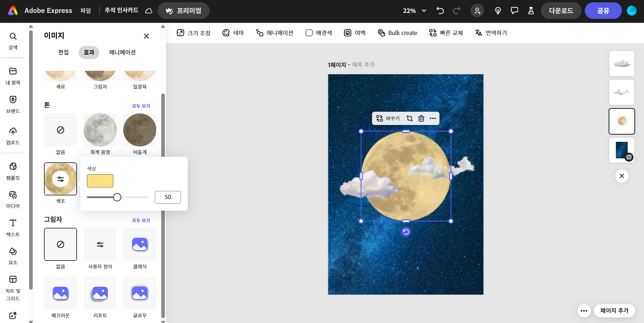Viewport: 644px width, 323px height.
Task: Apply the 클래식 shadow preset
Action: click(140, 244)
